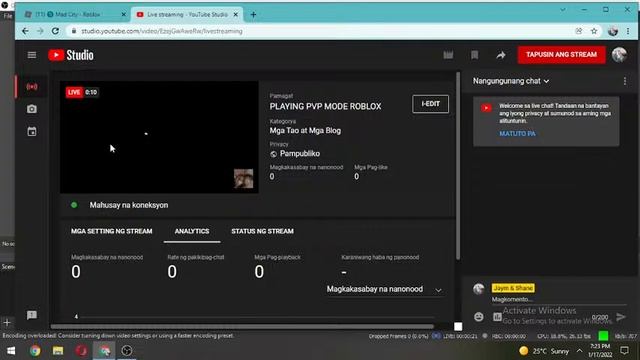
Task: Select the Analytics tab
Action: (192, 231)
